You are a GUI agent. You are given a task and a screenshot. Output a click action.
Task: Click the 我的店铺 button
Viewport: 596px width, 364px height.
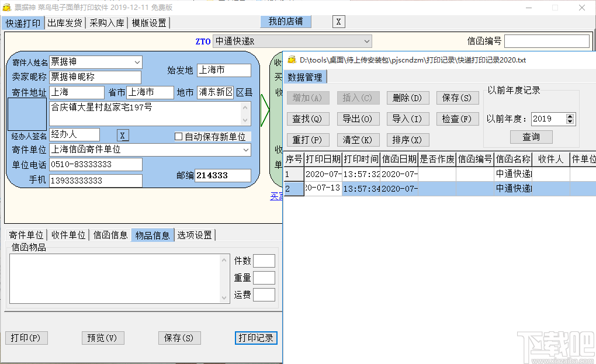tap(286, 22)
